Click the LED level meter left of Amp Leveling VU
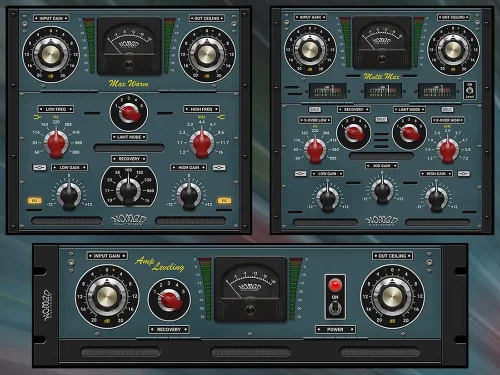 click(205, 289)
